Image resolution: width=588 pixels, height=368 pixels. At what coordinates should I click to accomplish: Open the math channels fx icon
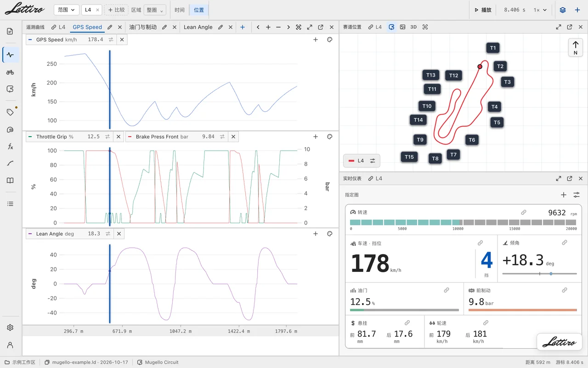click(x=10, y=147)
